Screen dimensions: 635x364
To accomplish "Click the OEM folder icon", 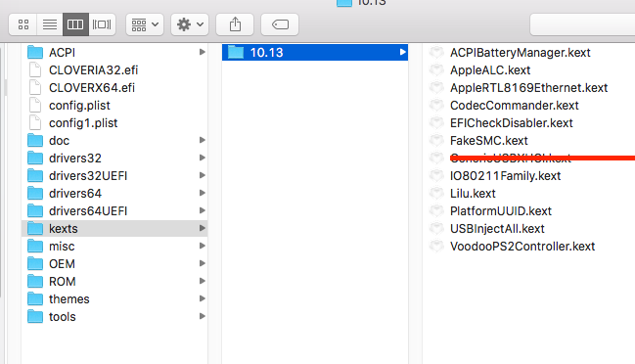I will tap(35, 263).
